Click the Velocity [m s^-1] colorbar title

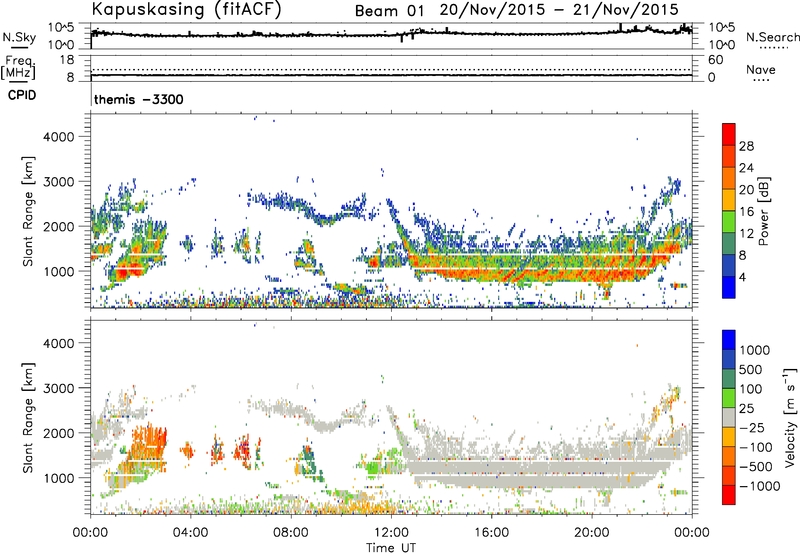pyautogui.click(x=790, y=417)
